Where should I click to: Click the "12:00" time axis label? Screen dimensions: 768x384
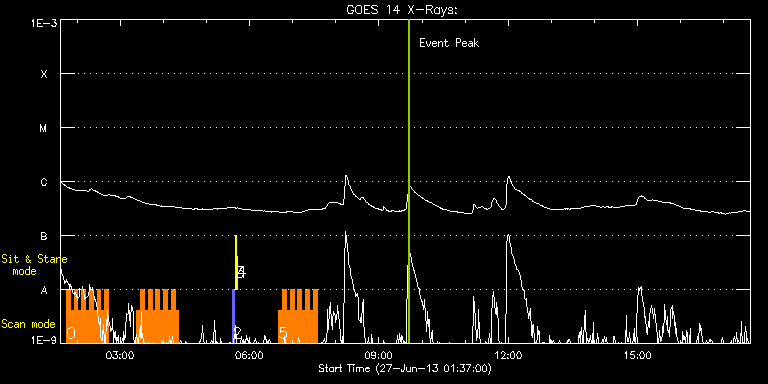(507, 355)
